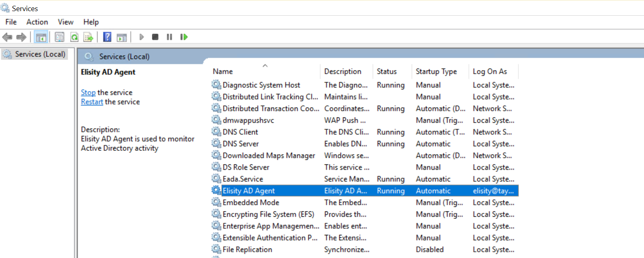Select the DNS Server service row
This screenshot has width=644, height=258.
click(365, 144)
